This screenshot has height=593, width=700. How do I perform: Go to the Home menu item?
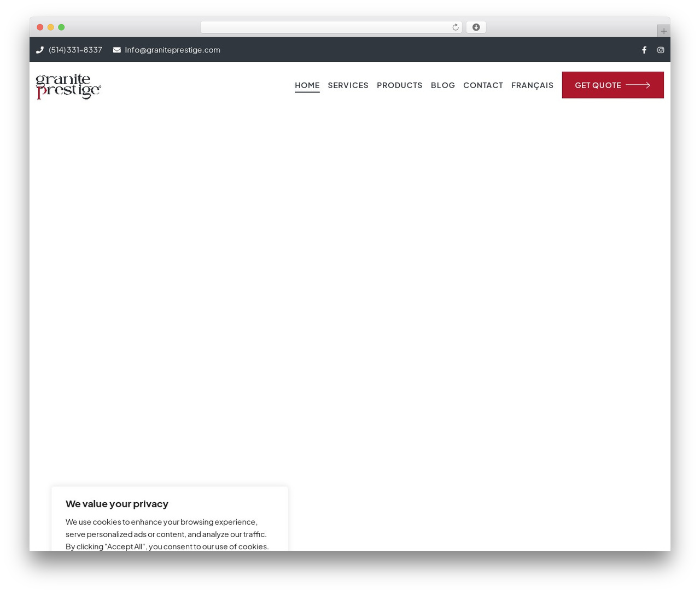[307, 85]
